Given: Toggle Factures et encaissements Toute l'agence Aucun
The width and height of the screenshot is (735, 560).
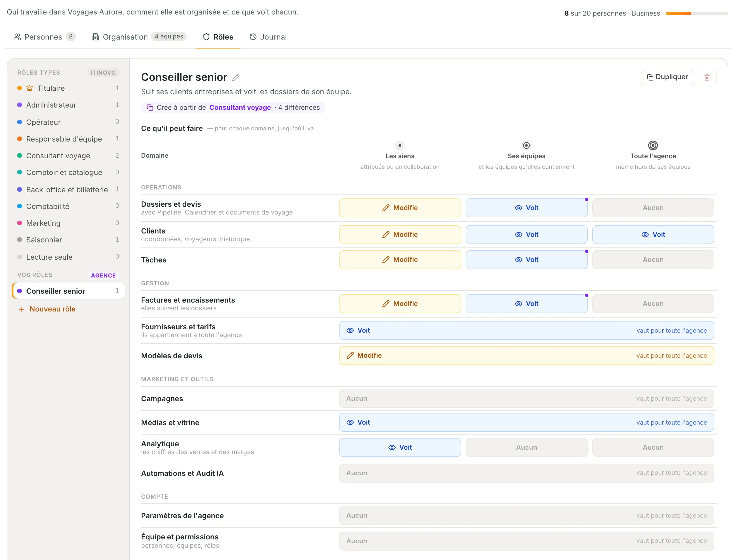Looking at the screenshot, I should [653, 303].
